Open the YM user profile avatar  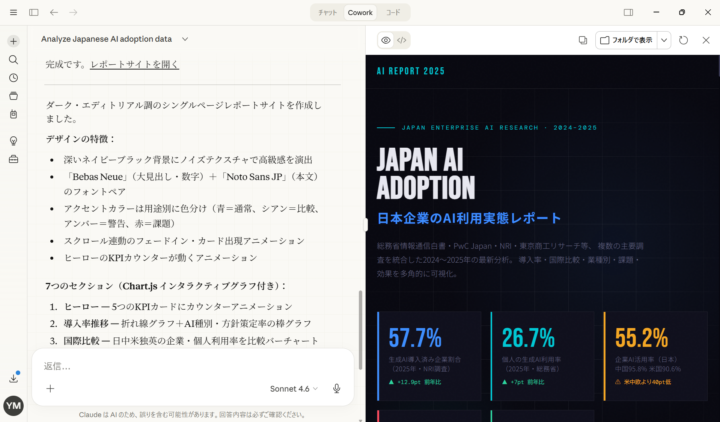tap(13, 405)
